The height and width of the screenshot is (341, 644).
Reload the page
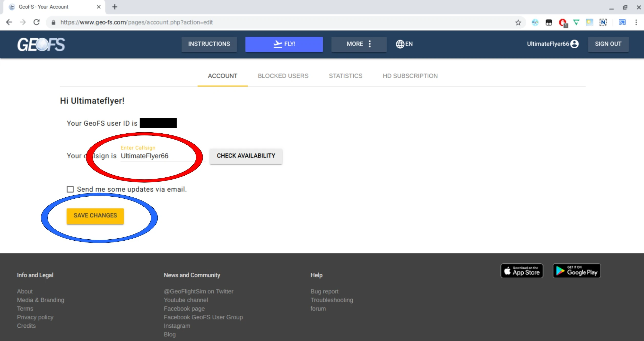37,22
